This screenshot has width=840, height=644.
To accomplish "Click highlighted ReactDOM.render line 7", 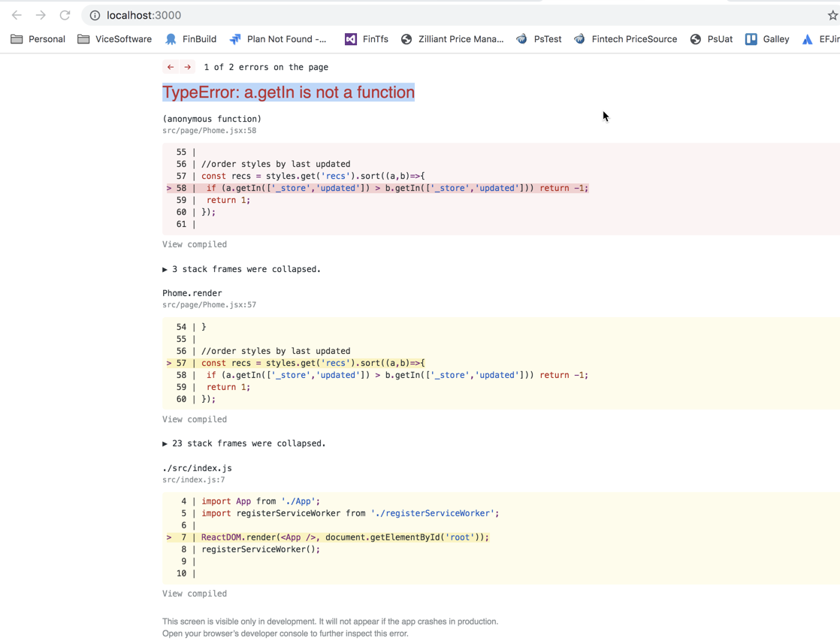I will pyautogui.click(x=328, y=537).
